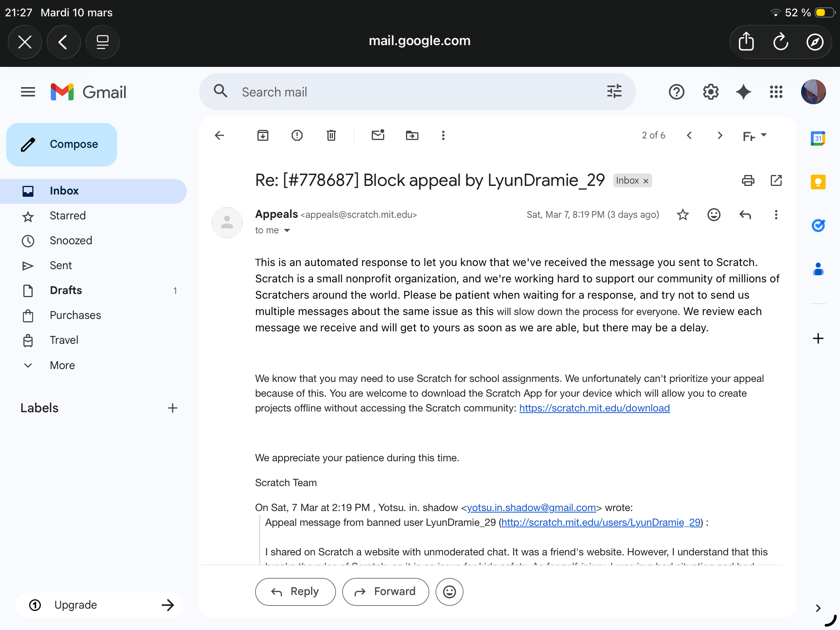
Task: Go to the Sent folder
Action: click(61, 266)
